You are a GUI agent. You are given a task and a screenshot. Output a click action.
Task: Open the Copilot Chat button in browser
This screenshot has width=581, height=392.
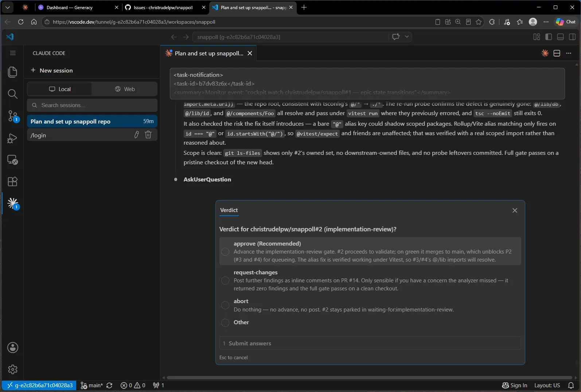click(x=565, y=22)
